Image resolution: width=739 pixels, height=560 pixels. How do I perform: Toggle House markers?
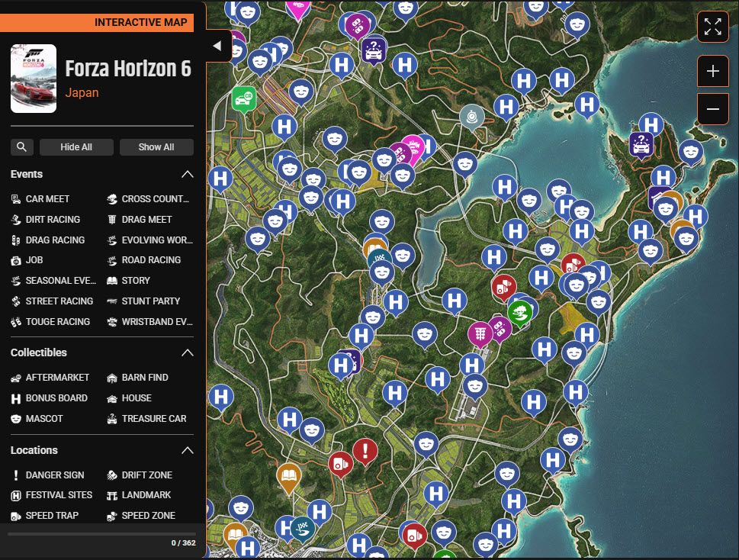pos(129,398)
